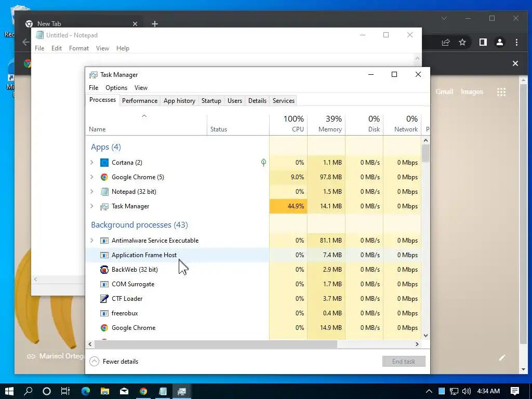532x399 pixels.
Task: Open taskbar Search magnifier
Action: tap(28, 391)
